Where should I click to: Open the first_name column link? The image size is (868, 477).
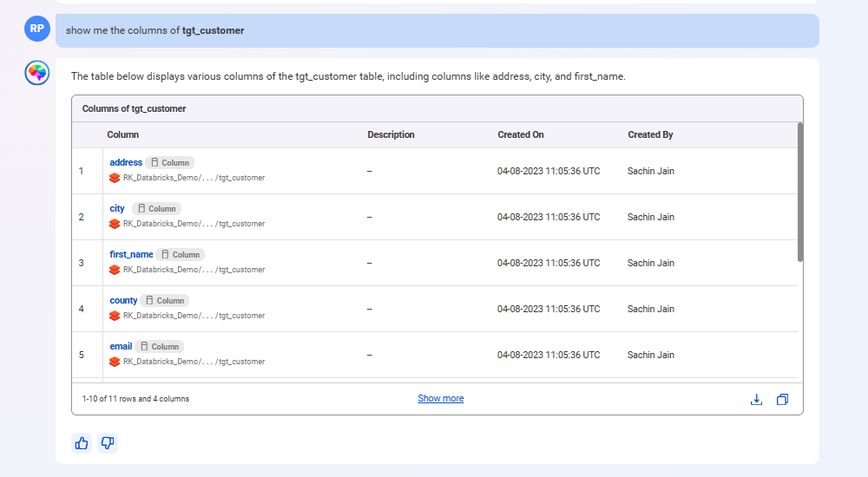click(x=131, y=254)
